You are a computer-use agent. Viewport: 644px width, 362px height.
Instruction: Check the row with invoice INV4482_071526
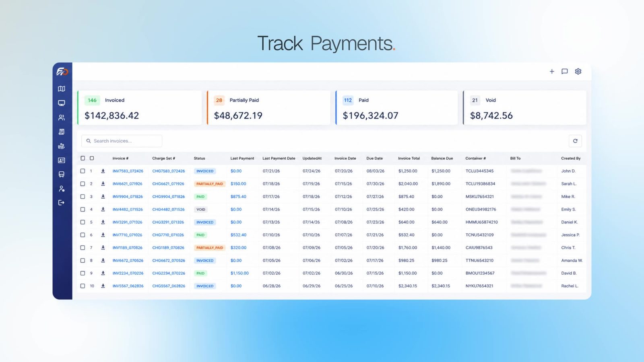pyautogui.click(x=83, y=210)
